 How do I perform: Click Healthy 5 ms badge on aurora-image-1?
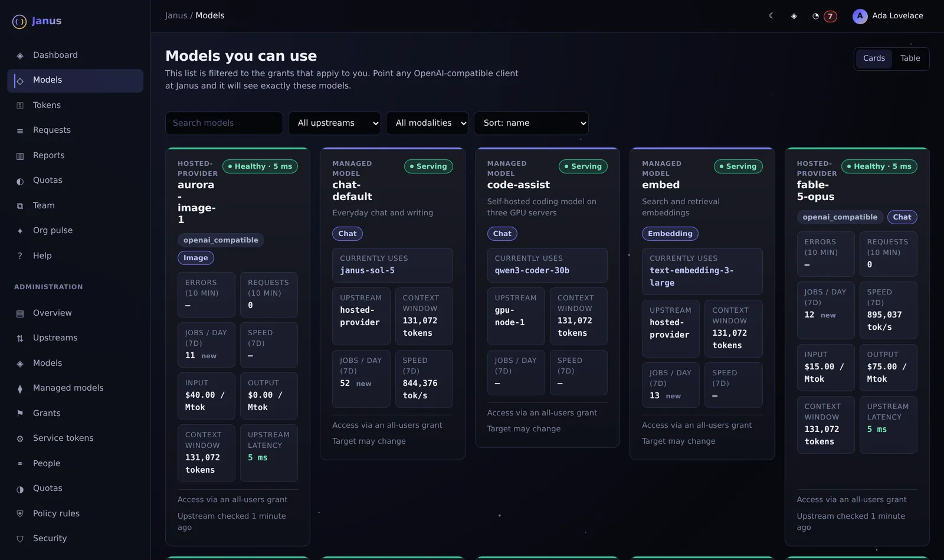[x=260, y=166]
